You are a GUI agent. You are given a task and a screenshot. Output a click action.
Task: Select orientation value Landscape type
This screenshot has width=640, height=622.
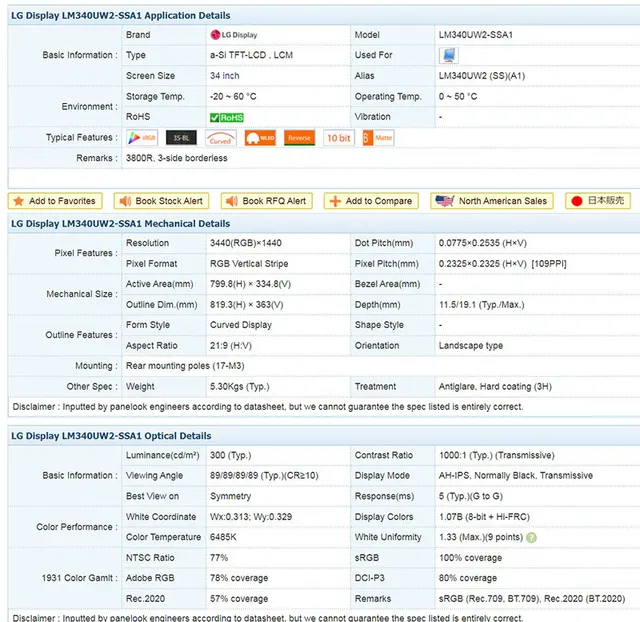[x=471, y=346]
